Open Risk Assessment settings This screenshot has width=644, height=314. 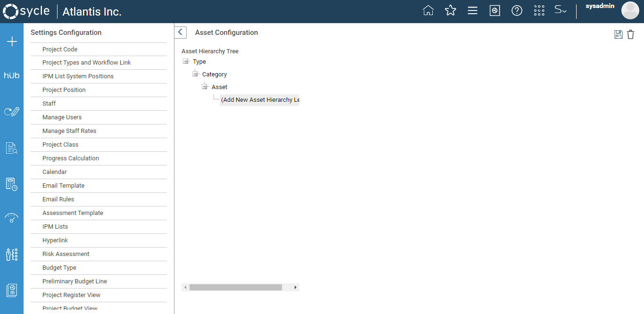point(99,254)
